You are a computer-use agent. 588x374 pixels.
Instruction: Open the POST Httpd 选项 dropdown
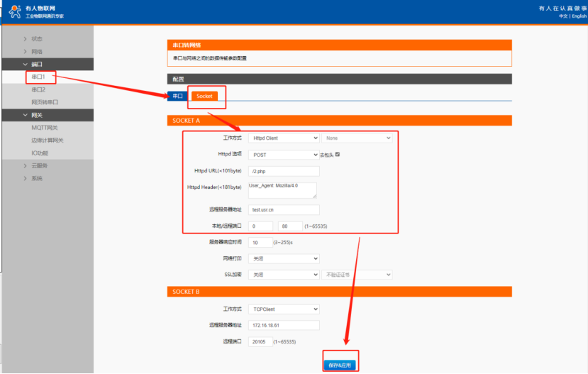point(283,154)
